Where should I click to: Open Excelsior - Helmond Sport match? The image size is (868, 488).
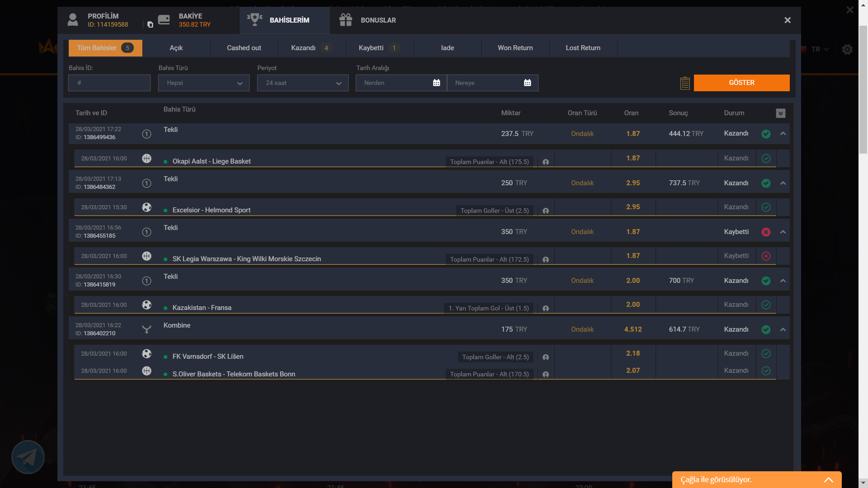click(x=211, y=210)
